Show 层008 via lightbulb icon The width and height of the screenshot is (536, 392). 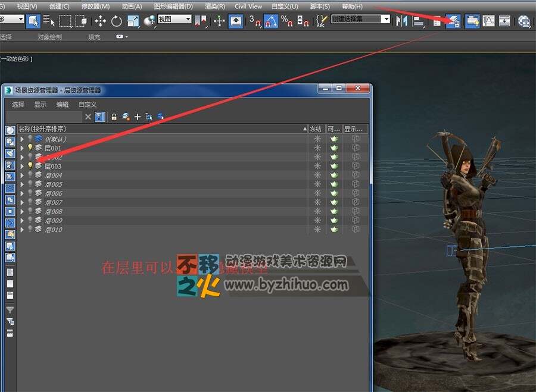coord(30,211)
